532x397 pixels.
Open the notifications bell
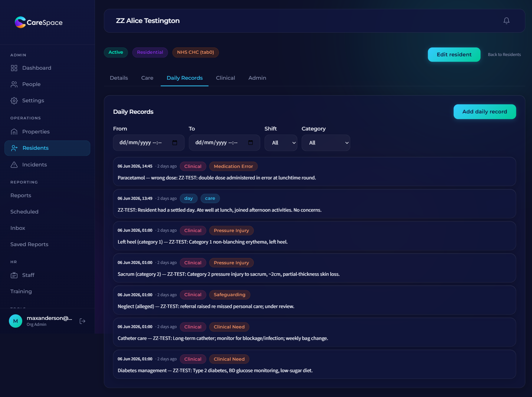click(506, 21)
